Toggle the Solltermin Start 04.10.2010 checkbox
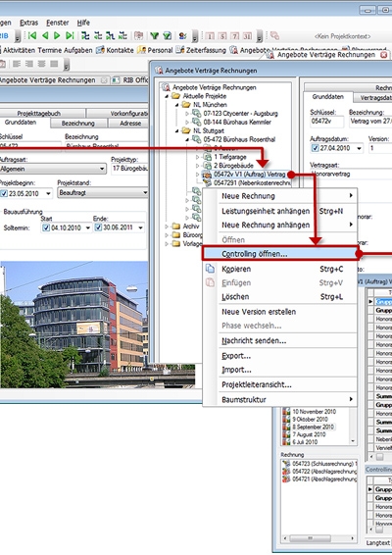 [46, 227]
